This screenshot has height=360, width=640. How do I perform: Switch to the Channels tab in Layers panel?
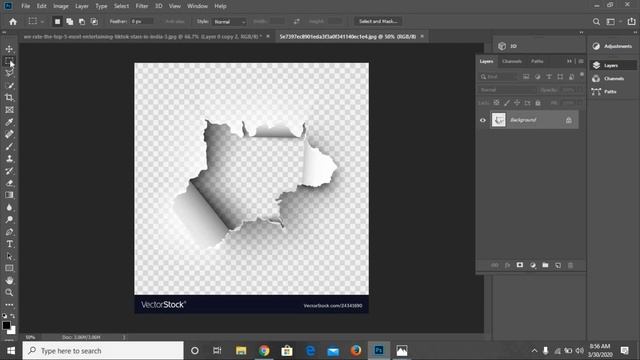tap(512, 61)
